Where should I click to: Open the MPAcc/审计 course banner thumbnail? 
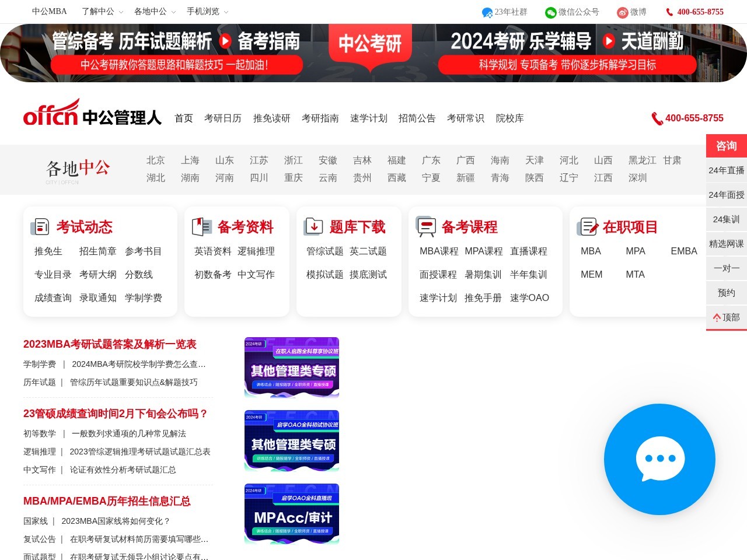(x=292, y=514)
